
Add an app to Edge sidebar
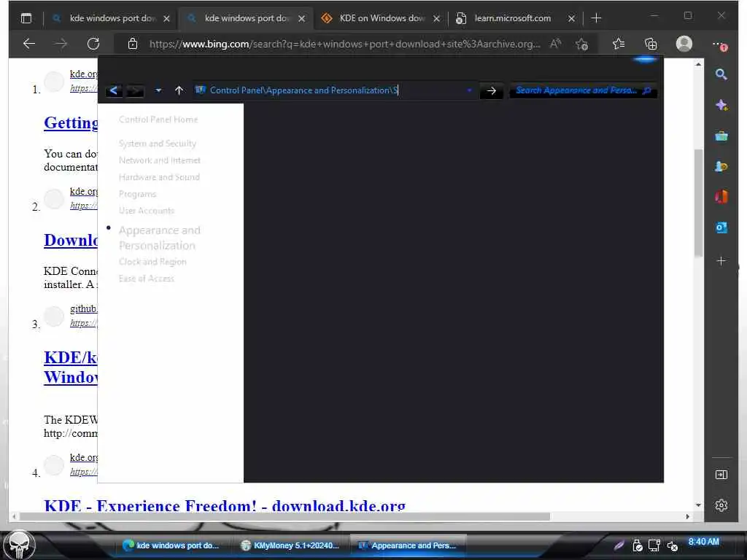[x=721, y=261]
